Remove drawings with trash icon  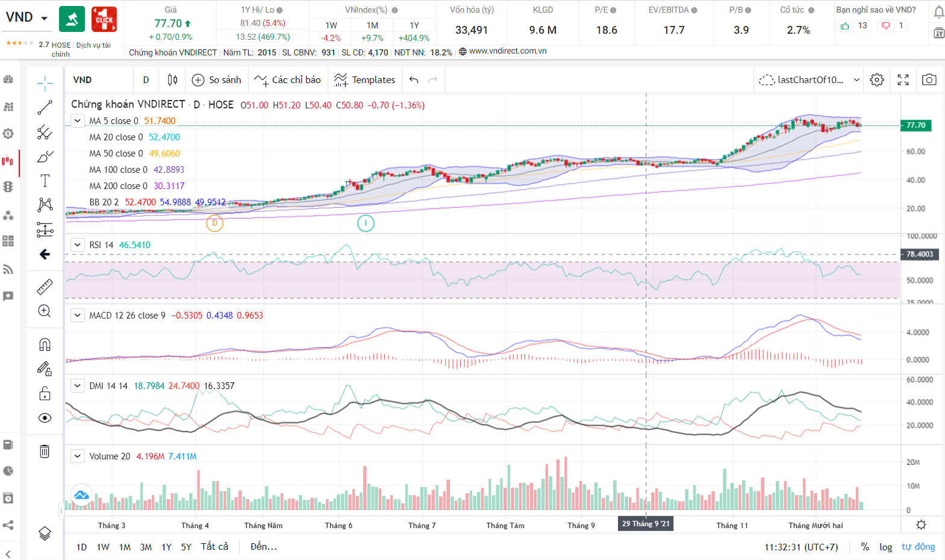pos(45,451)
